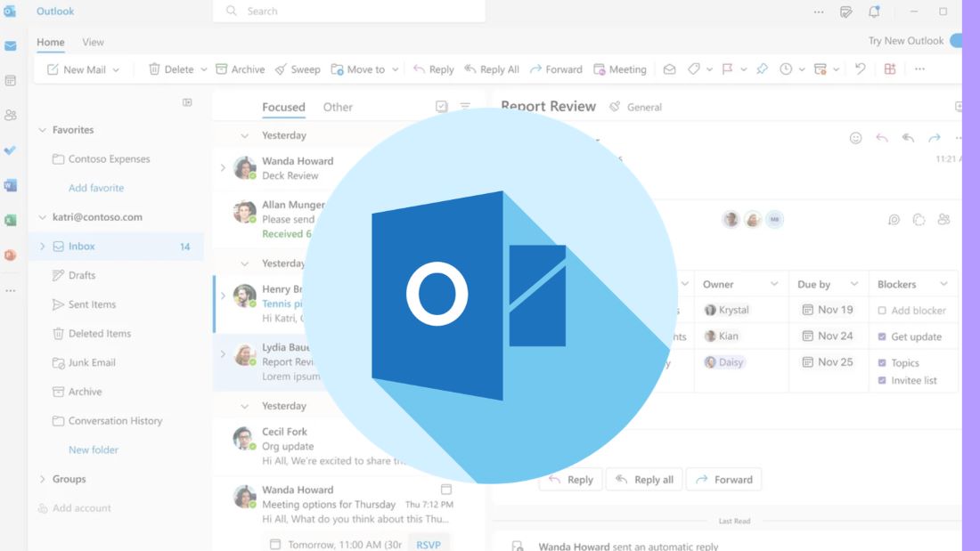
Task: Click the Archive icon in the toolbar
Action: pos(222,69)
